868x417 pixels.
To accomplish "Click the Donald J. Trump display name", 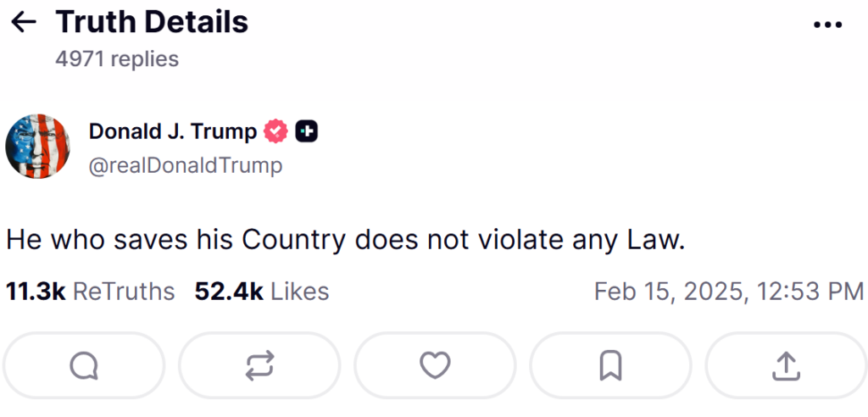I will 173,131.
